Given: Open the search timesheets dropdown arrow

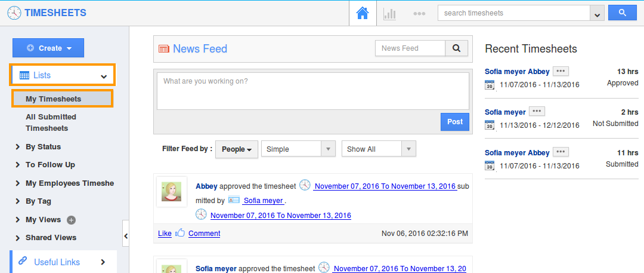Looking at the screenshot, I should tap(597, 13).
